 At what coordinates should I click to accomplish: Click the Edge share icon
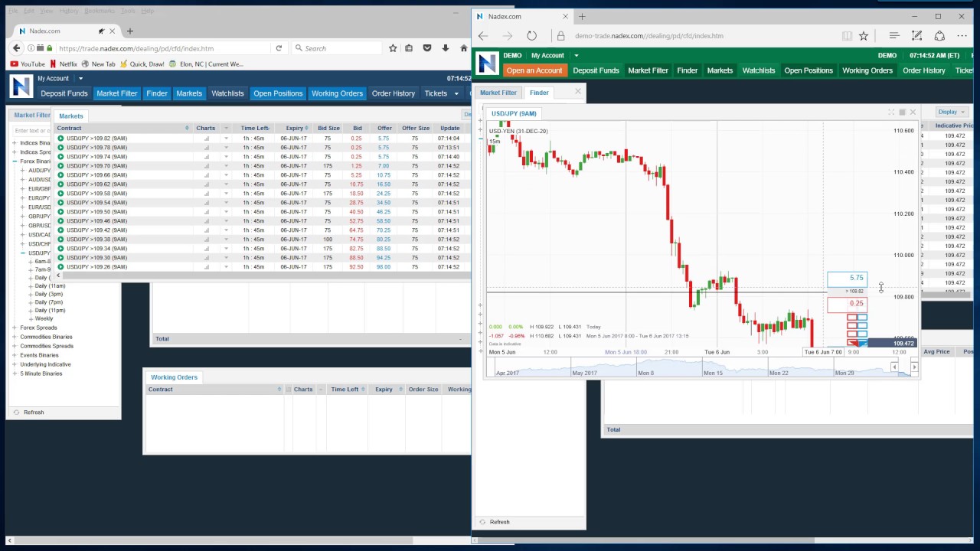939,36
